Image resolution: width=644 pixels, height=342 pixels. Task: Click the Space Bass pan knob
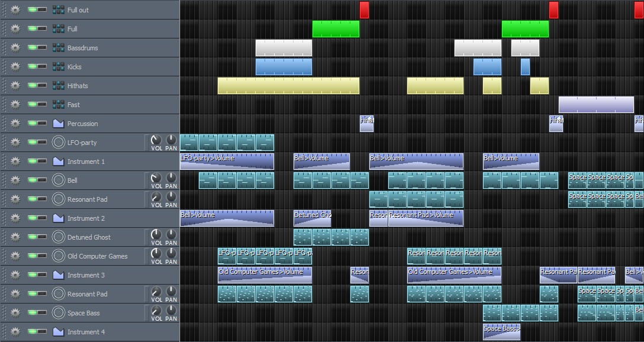coord(171,311)
